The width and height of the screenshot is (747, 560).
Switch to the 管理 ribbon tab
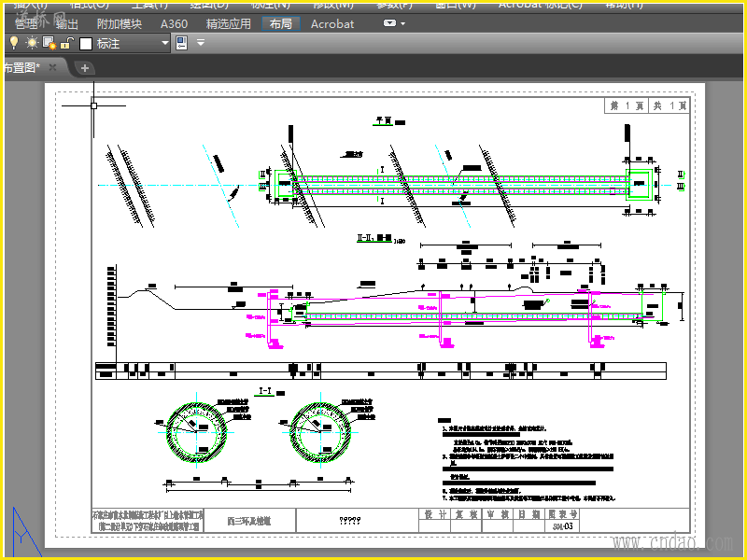tap(26, 24)
